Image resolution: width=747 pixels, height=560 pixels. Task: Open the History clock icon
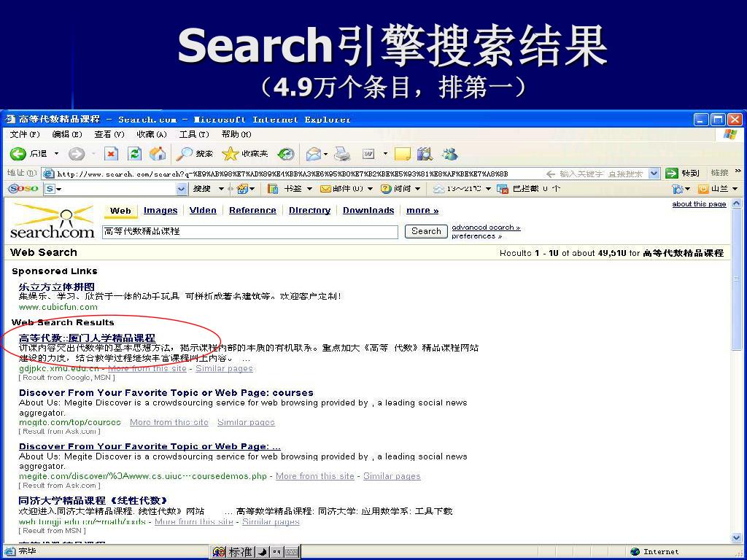[286, 154]
